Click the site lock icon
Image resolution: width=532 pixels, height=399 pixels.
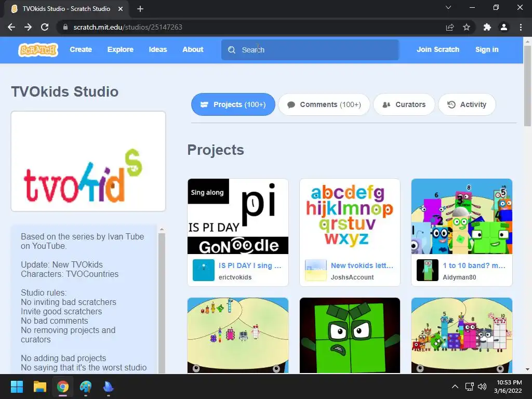pos(65,27)
